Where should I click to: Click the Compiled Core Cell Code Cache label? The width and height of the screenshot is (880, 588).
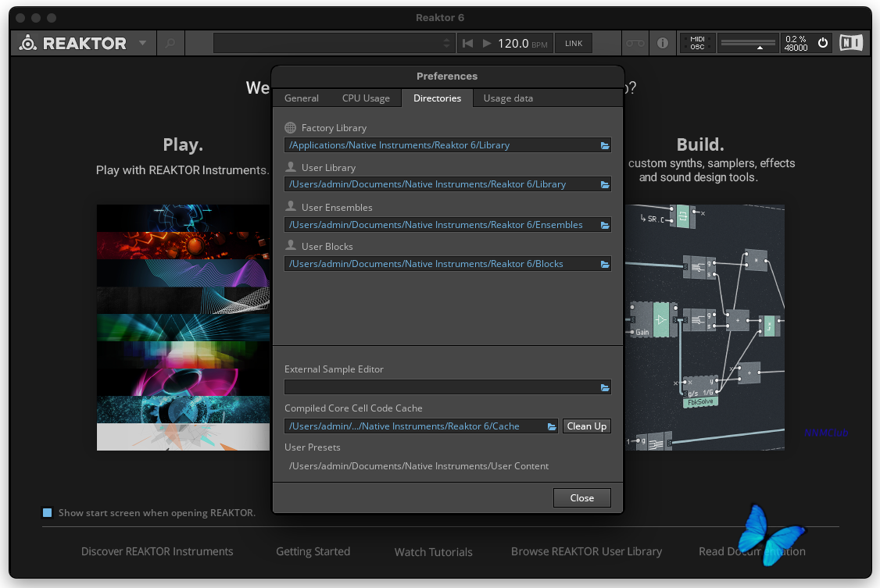pos(353,408)
